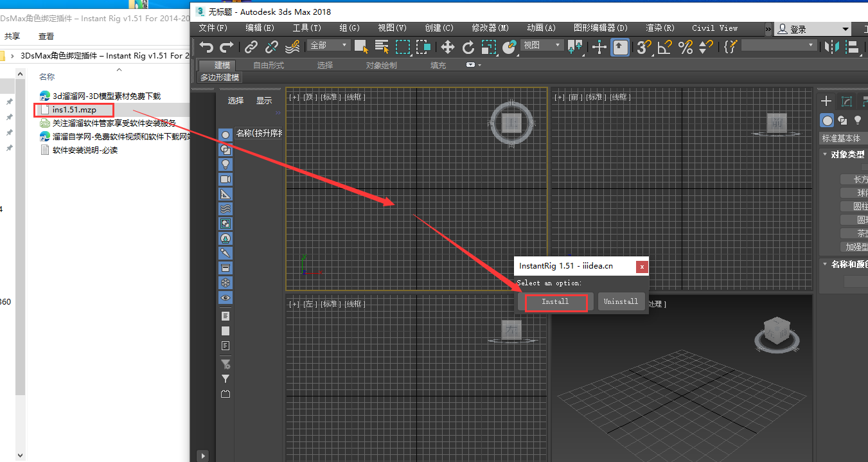The height and width of the screenshot is (462, 868).
Task: Open Select by Name tool
Action: pyautogui.click(x=382, y=47)
